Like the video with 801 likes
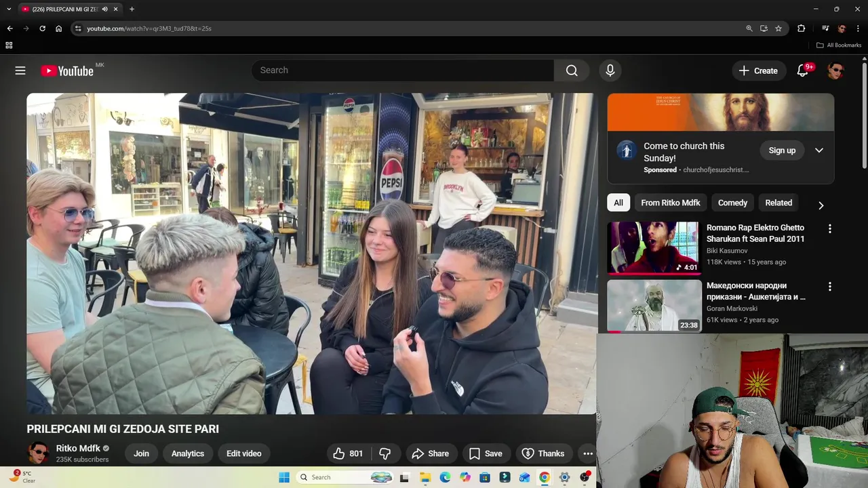This screenshot has width=868, height=488. pyautogui.click(x=348, y=453)
